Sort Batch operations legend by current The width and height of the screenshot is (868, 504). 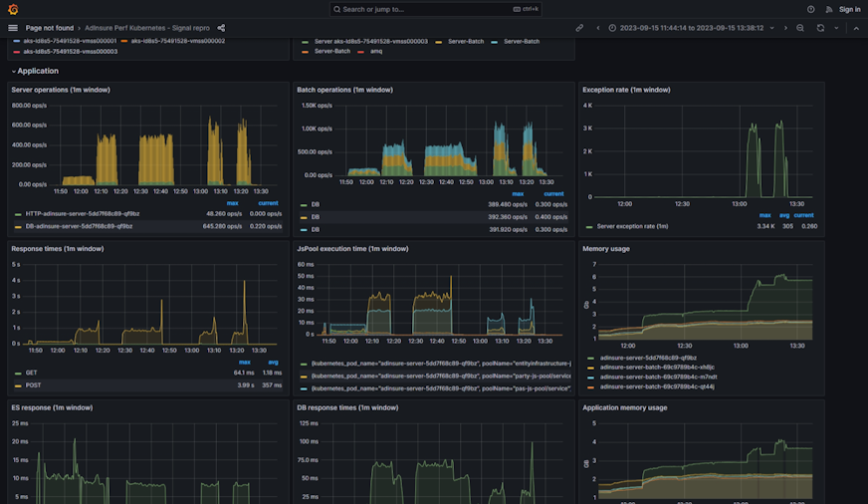[x=553, y=194]
